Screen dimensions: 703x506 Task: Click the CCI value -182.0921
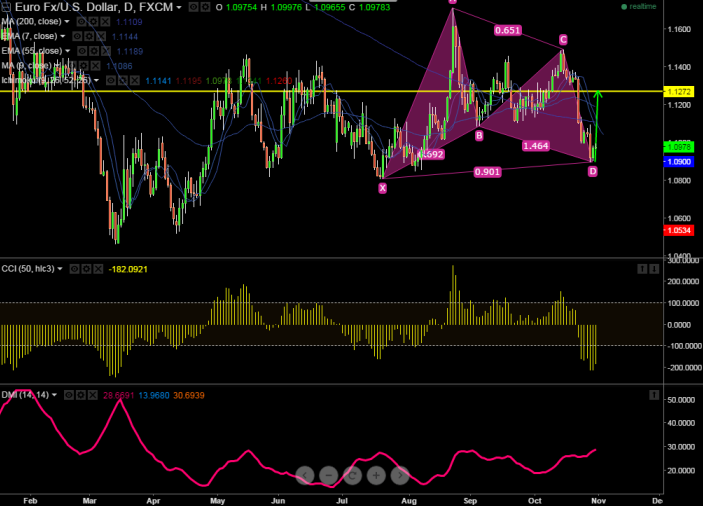[128, 269]
